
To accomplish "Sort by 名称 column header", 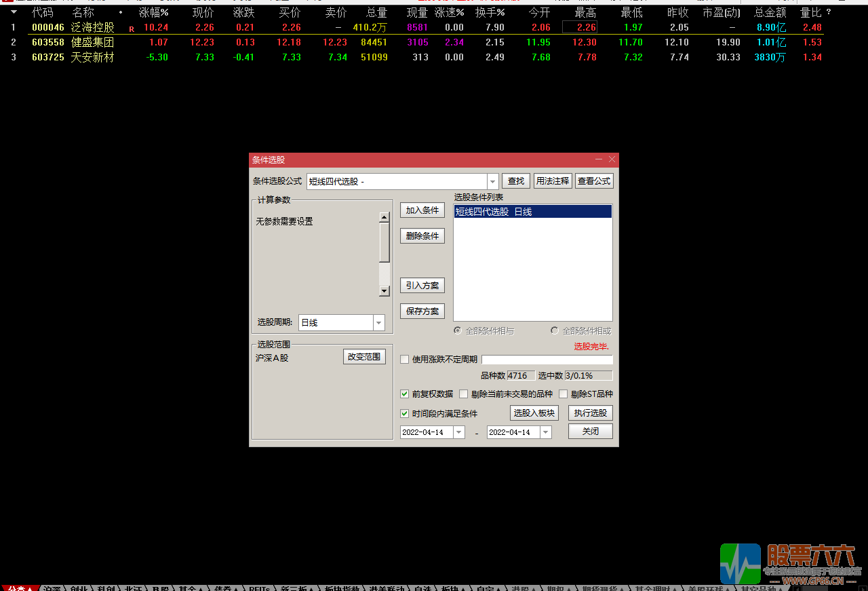I will [83, 12].
